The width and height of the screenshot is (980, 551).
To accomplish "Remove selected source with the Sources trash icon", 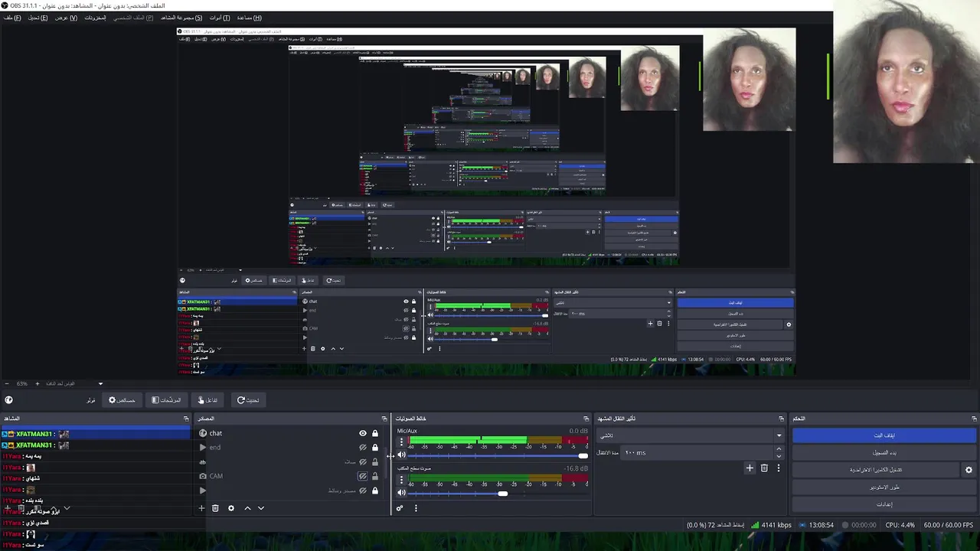I will point(215,508).
